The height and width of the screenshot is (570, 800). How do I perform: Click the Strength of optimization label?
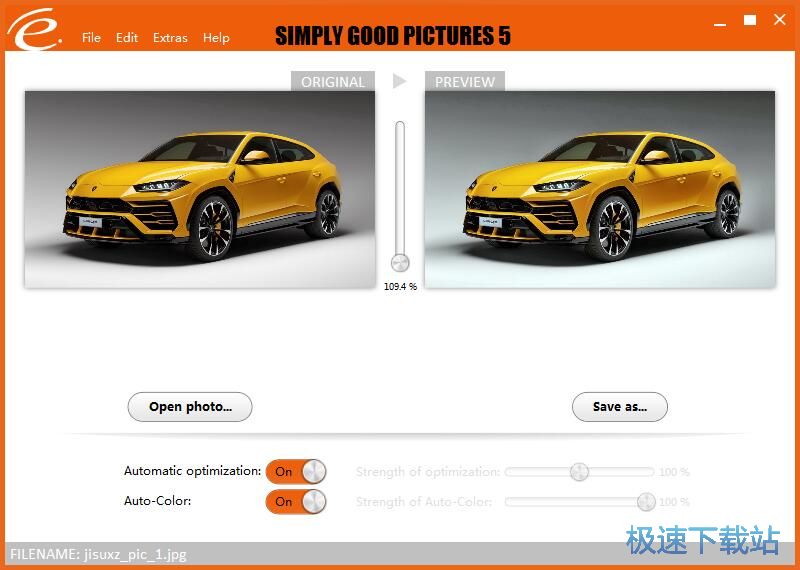click(x=428, y=472)
